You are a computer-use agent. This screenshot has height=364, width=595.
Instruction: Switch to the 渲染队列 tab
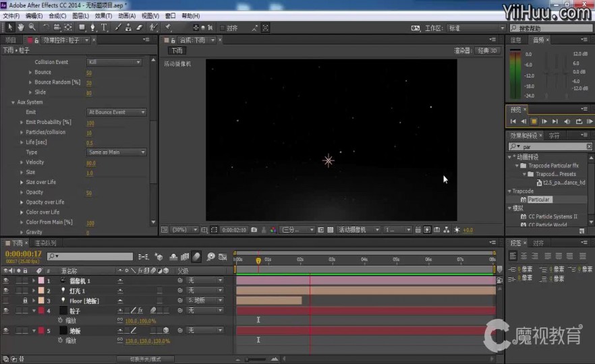click(x=46, y=243)
